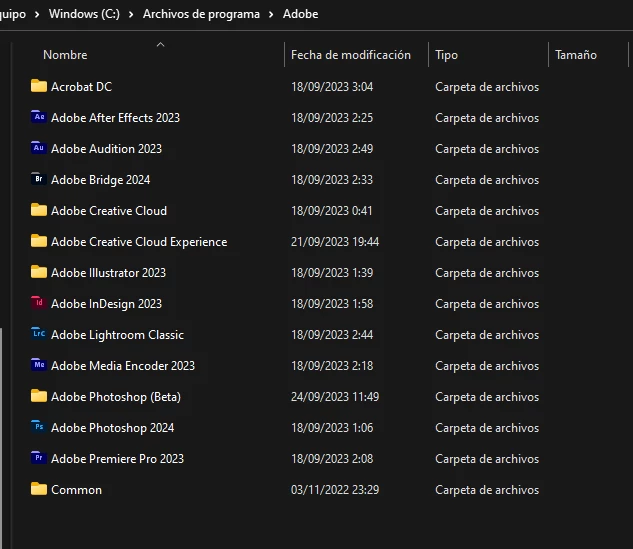Click the Photoshop (Beta) folder icon

point(39,396)
